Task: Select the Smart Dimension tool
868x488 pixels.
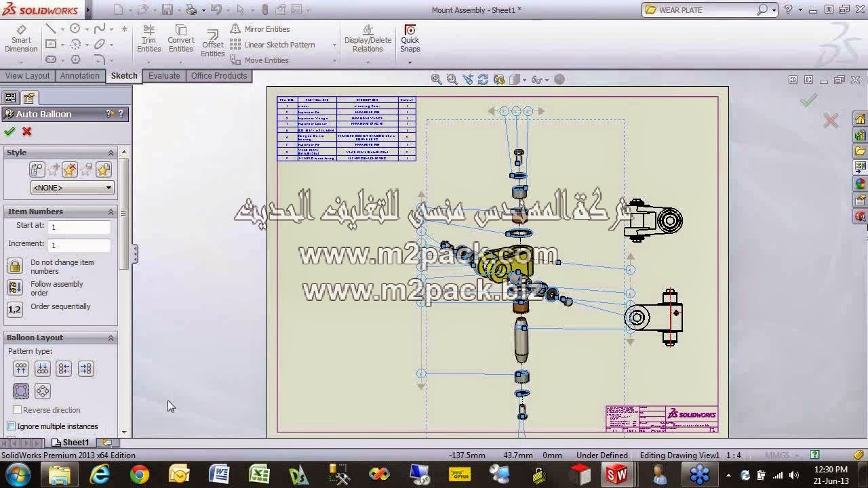Action: tap(21, 39)
